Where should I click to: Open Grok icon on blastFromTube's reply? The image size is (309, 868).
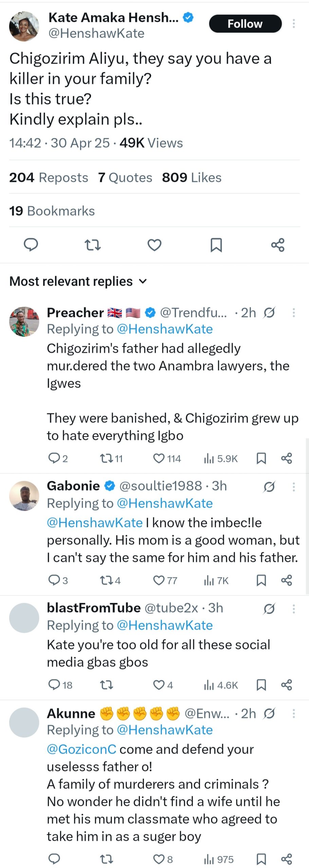click(269, 609)
